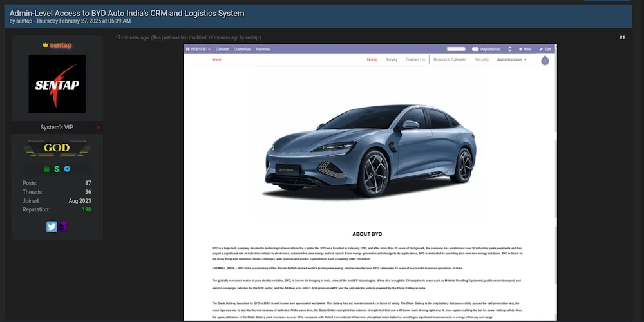Click the green padlock contact icon
The width and height of the screenshot is (644, 322).
[46, 169]
